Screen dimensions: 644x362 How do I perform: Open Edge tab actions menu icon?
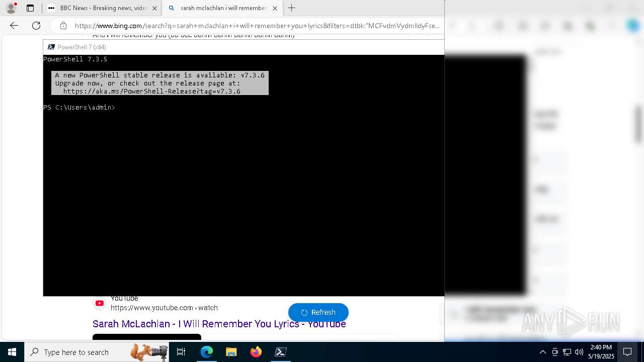tap(30, 8)
